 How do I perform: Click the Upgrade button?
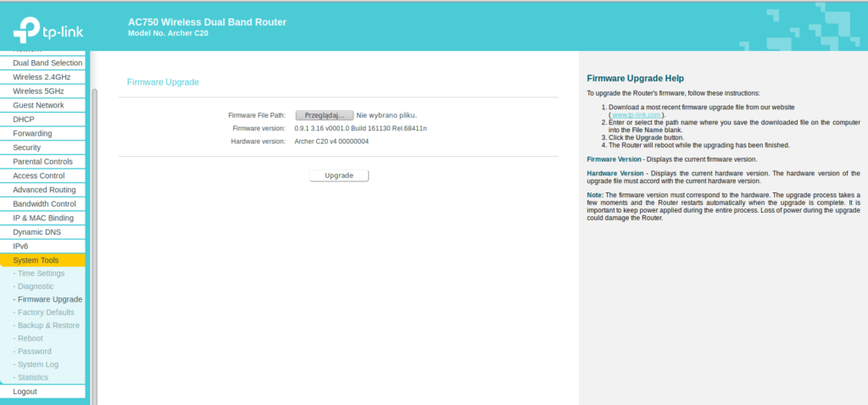click(339, 175)
